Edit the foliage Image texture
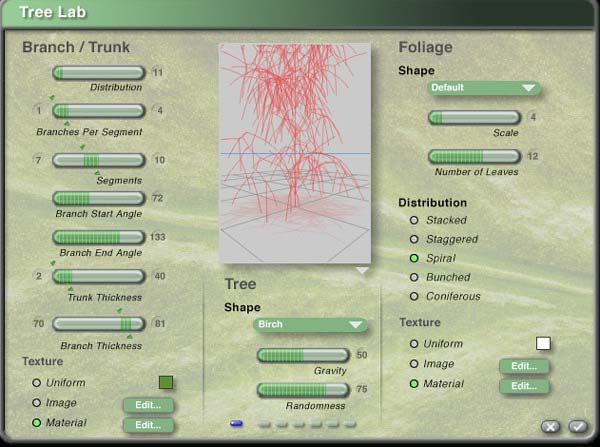Image resolution: width=600 pixels, height=447 pixels. (x=524, y=366)
